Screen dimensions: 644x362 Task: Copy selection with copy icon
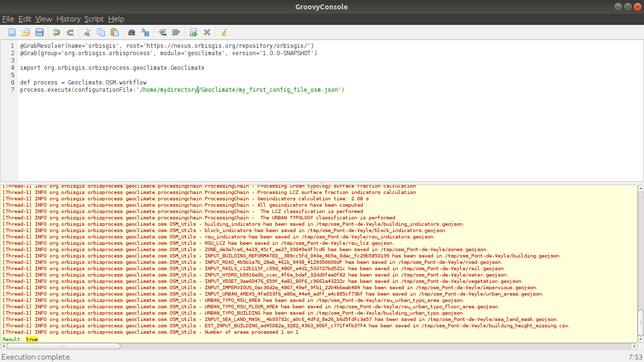click(x=101, y=32)
